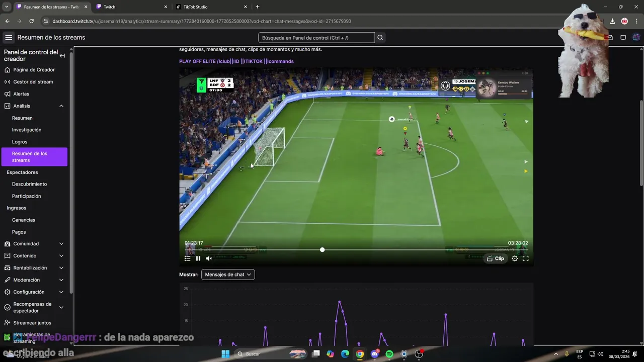Click the Windows taskbar Buscar search box
Screen dimensions: 644x362
(270, 354)
